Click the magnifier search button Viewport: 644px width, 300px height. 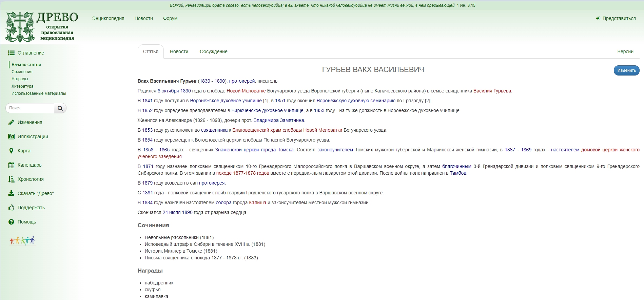click(60, 108)
